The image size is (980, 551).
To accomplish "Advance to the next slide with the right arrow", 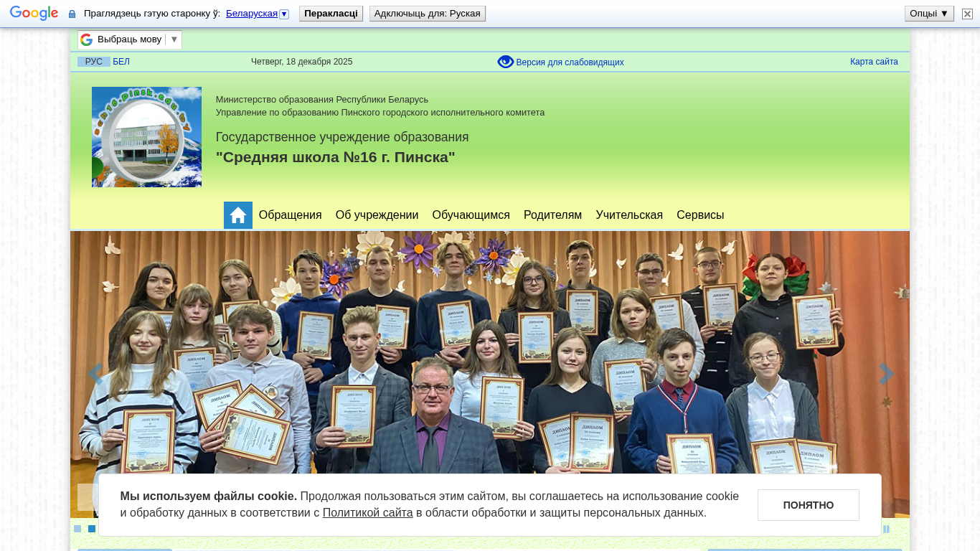I will click(x=887, y=374).
